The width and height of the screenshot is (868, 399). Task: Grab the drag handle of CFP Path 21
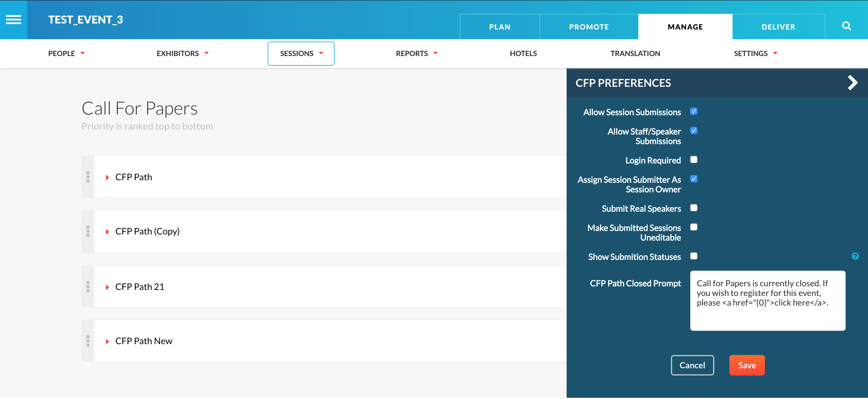(x=88, y=287)
